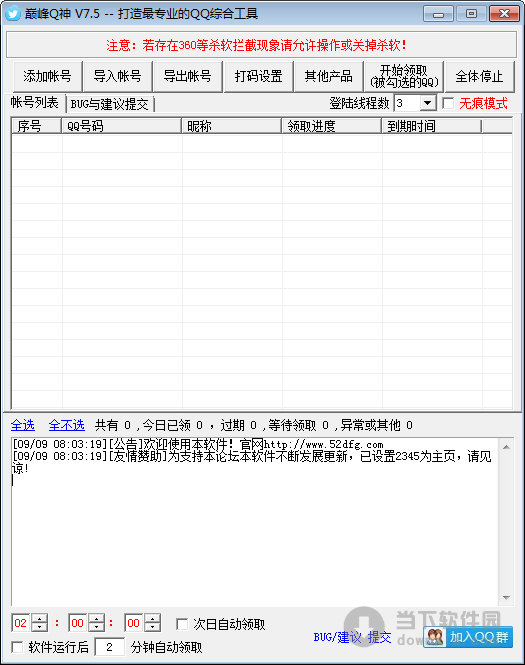Click the 加入QQ群 button
525x665 pixels.
(x=468, y=637)
